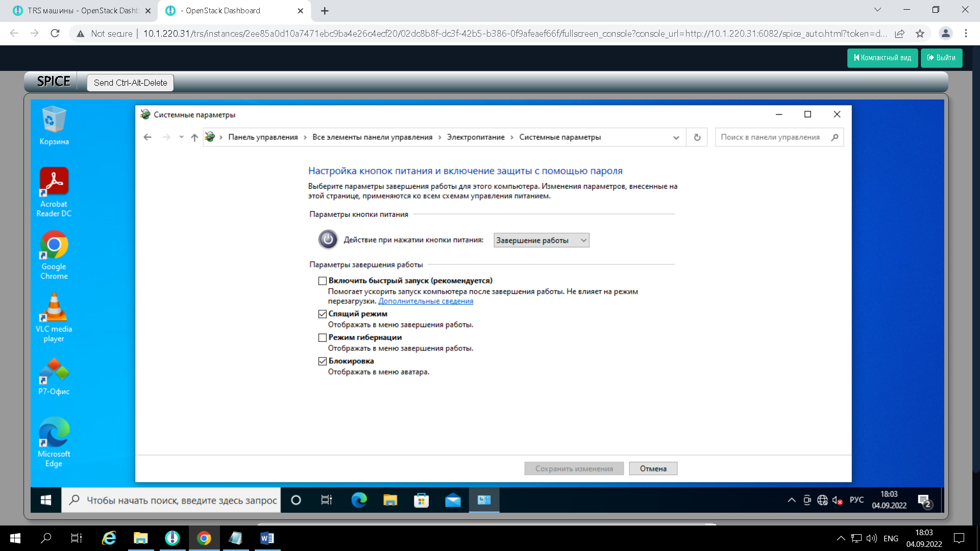This screenshot has height=551, width=980.
Task: Click Выйти logout button
Action: [x=941, y=58]
